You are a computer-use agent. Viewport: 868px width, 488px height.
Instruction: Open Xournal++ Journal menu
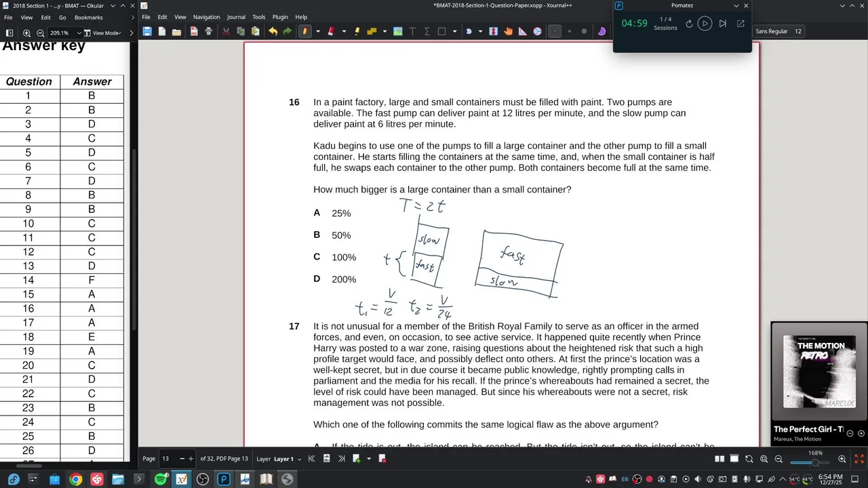click(x=236, y=17)
